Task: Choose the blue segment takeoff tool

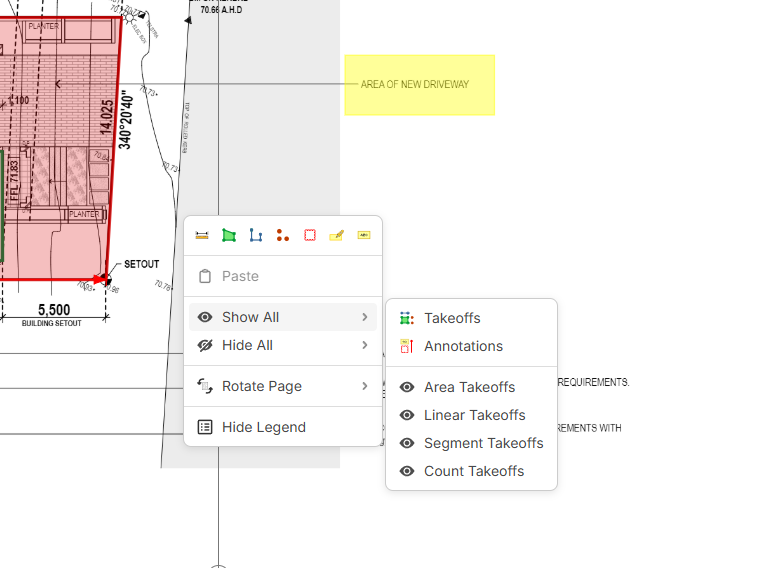Action: 256,236
